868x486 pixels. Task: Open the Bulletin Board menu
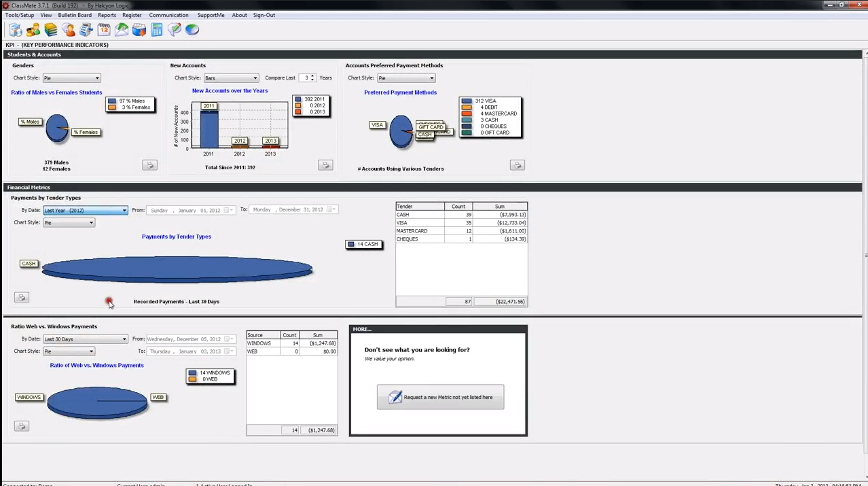click(74, 15)
